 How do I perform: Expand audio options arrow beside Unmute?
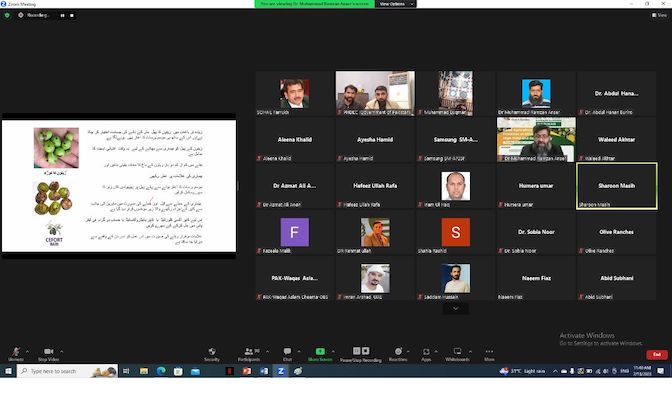(29, 349)
